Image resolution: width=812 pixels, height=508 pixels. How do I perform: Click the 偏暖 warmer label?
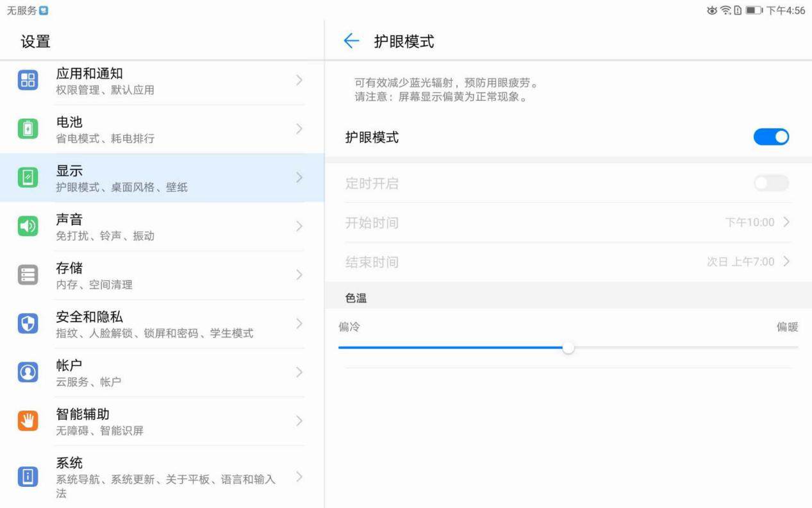tap(787, 327)
